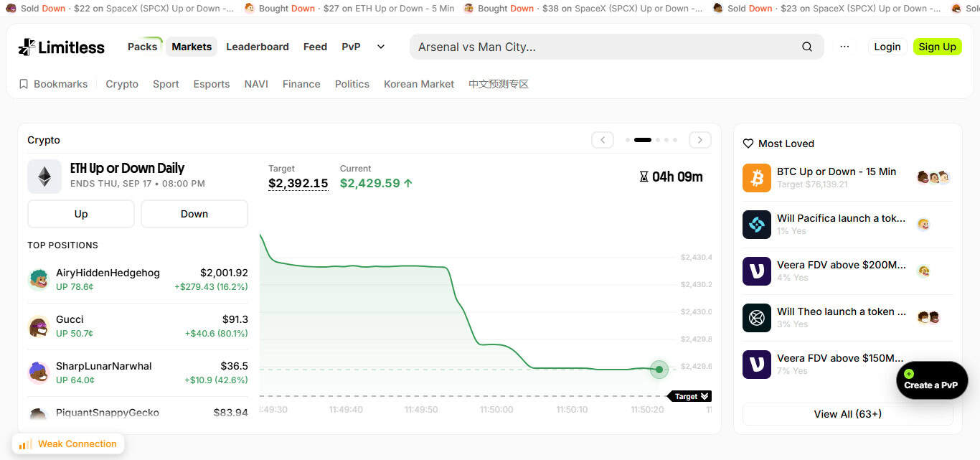980x460 pixels.
Task: Select the Korean Market category
Action: [x=419, y=84]
